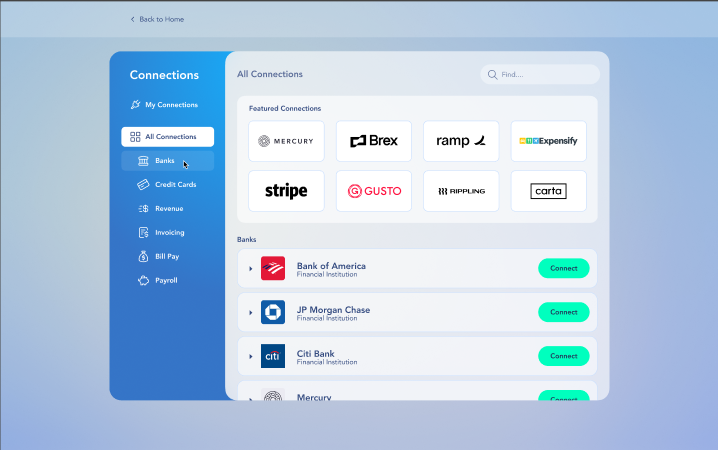
Task: Pick the carta featured connection card
Action: click(549, 191)
